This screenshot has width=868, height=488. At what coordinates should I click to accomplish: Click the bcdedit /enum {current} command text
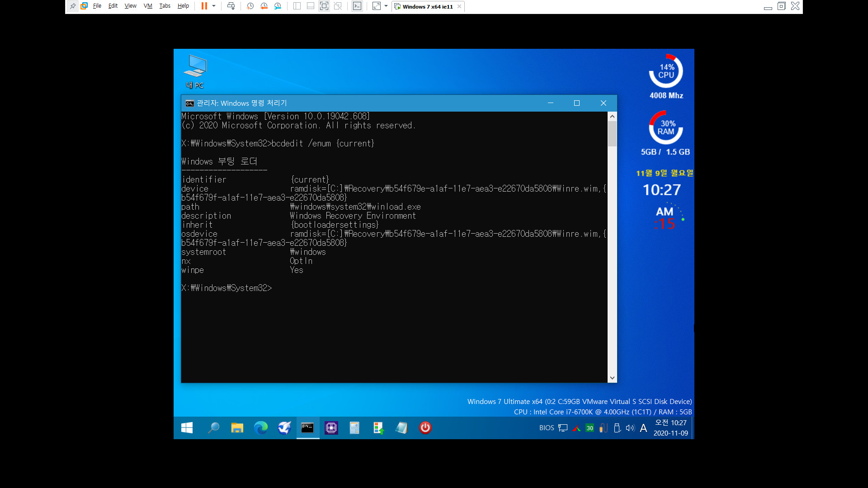[323, 144]
